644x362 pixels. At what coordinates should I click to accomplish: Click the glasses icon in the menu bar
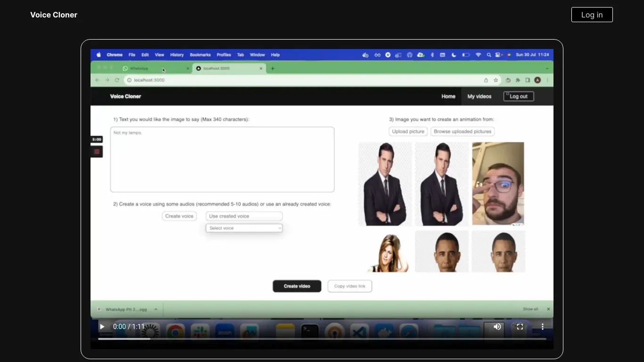(x=377, y=55)
